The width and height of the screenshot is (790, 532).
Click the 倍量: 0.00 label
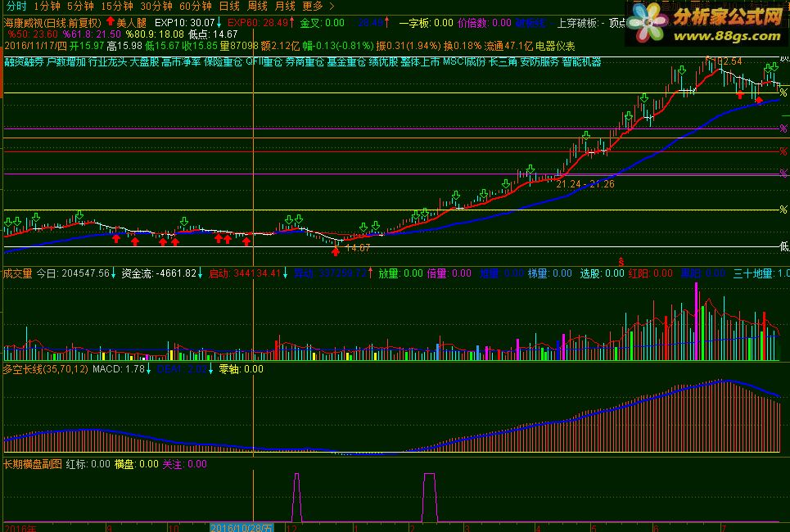449,273
